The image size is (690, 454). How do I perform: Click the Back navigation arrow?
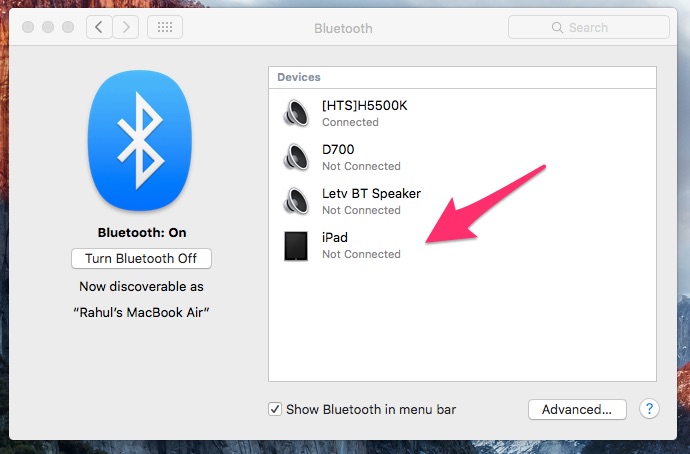point(99,27)
